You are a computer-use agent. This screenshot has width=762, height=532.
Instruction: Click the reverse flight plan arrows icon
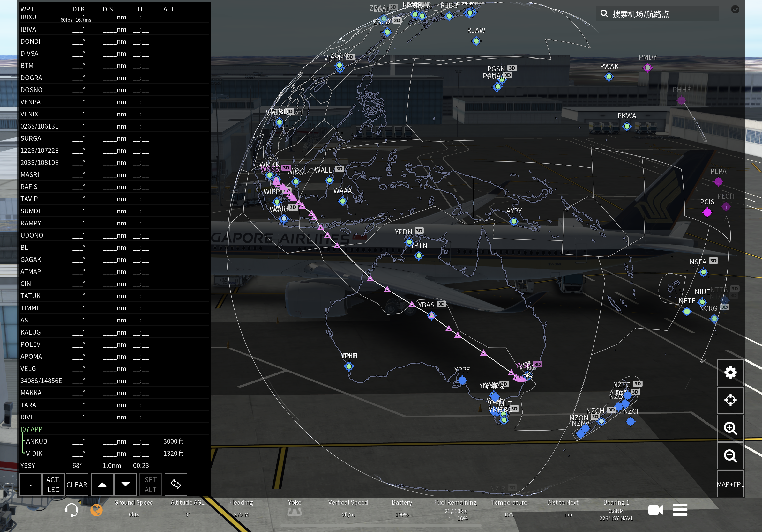(x=176, y=484)
